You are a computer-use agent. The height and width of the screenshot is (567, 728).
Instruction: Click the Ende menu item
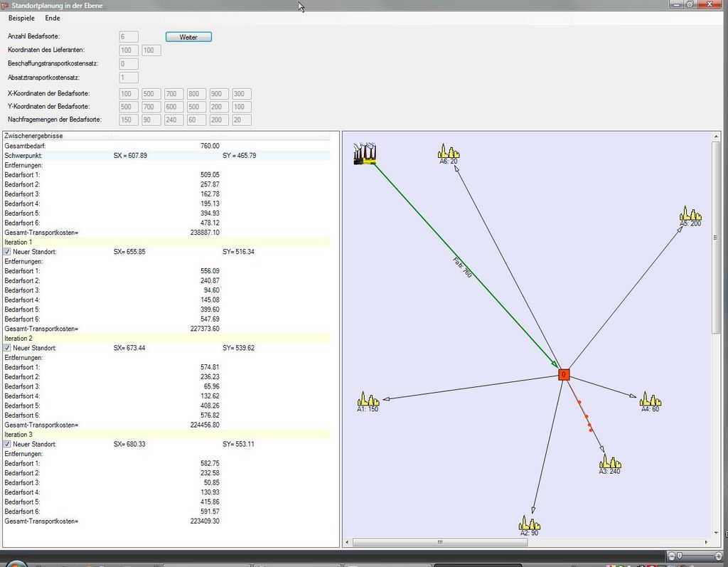coord(53,18)
